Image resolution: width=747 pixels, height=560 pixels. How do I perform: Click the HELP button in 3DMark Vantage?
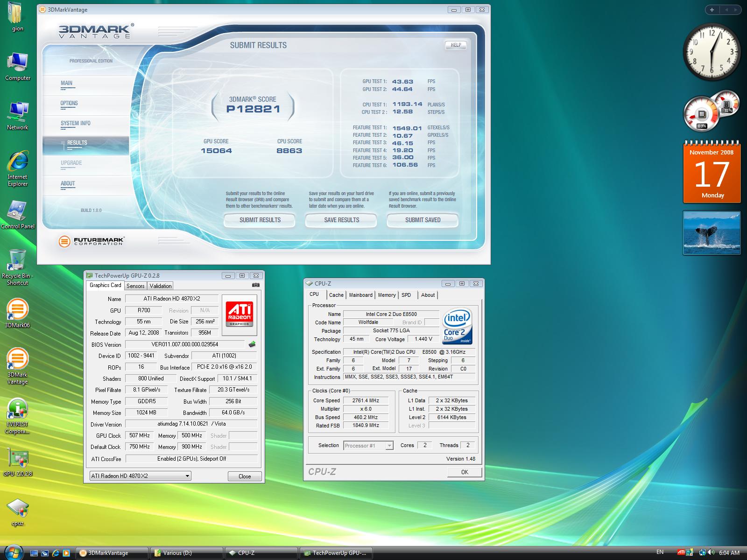pyautogui.click(x=456, y=45)
